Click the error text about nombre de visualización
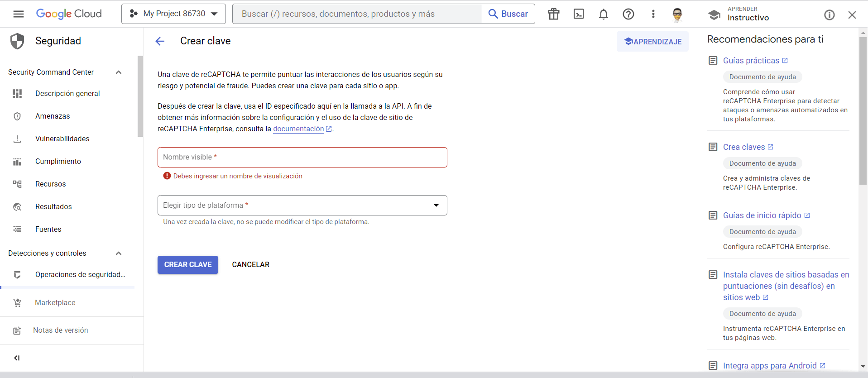 tap(238, 176)
